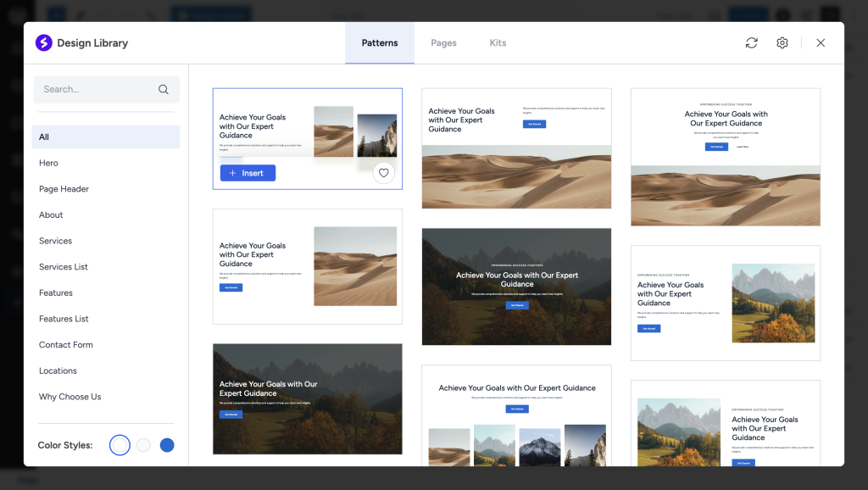
Task: Filter patterns by Hero category
Action: (x=48, y=163)
